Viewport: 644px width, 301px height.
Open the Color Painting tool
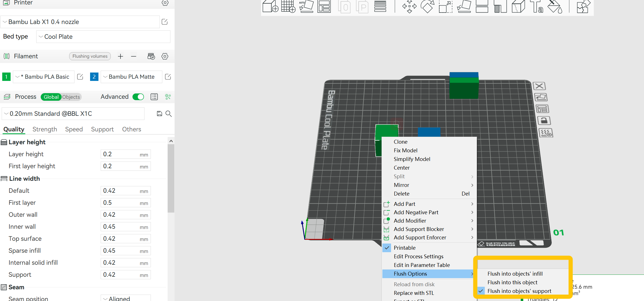click(554, 7)
